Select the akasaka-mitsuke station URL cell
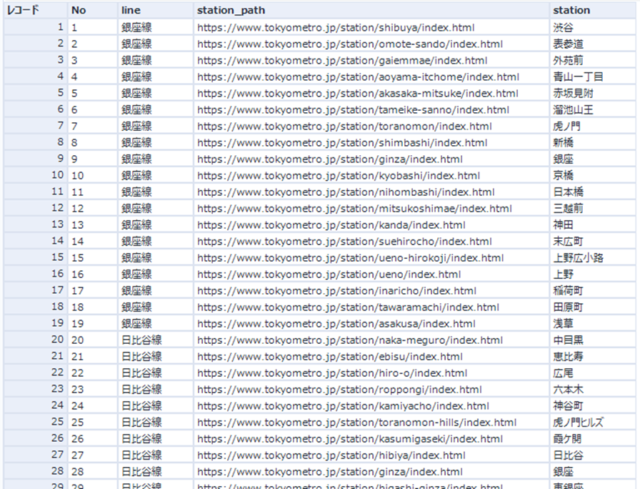Viewport: 640px width, 489px height. coord(371,93)
